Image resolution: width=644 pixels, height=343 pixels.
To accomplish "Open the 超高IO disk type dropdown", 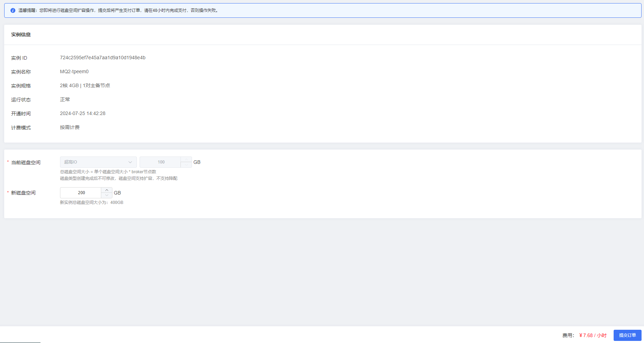I will pyautogui.click(x=98, y=162).
